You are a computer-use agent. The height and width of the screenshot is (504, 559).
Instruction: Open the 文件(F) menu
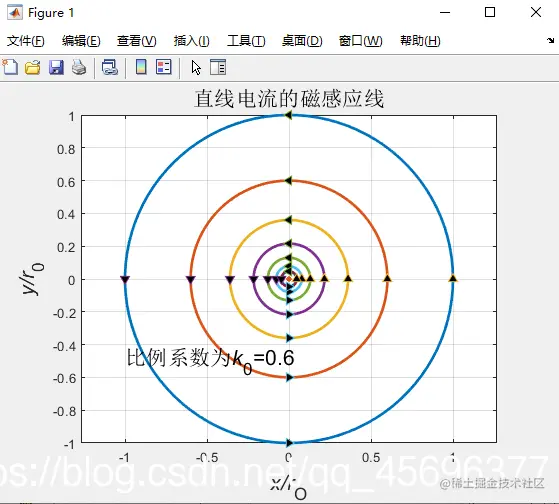click(25, 41)
